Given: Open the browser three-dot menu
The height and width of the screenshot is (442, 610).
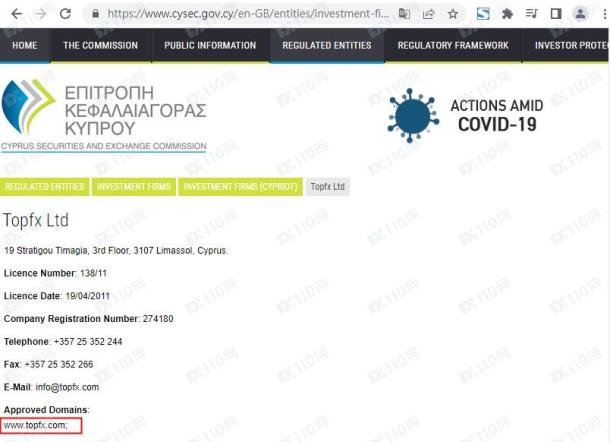Looking at the screenshot, I should [604, 14].
